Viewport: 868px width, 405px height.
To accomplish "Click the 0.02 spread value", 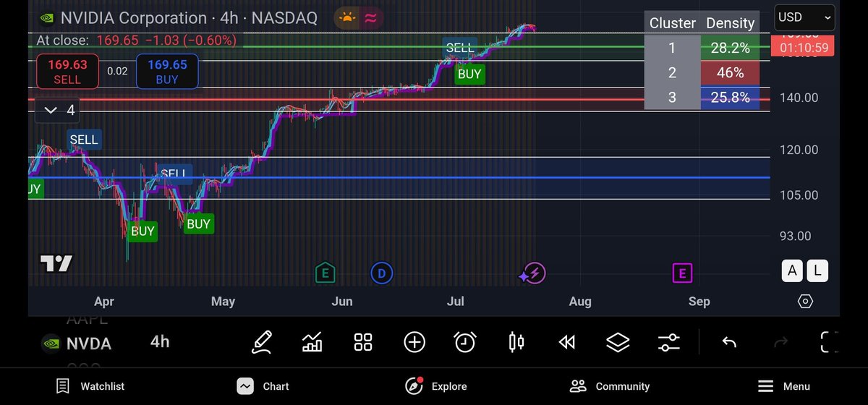I will pyautogui.click(x=117, y=71).
